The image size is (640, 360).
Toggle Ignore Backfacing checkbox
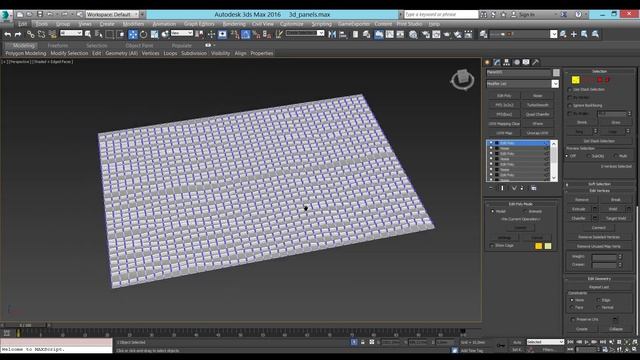pyautogui.click(x=570, y=106)
